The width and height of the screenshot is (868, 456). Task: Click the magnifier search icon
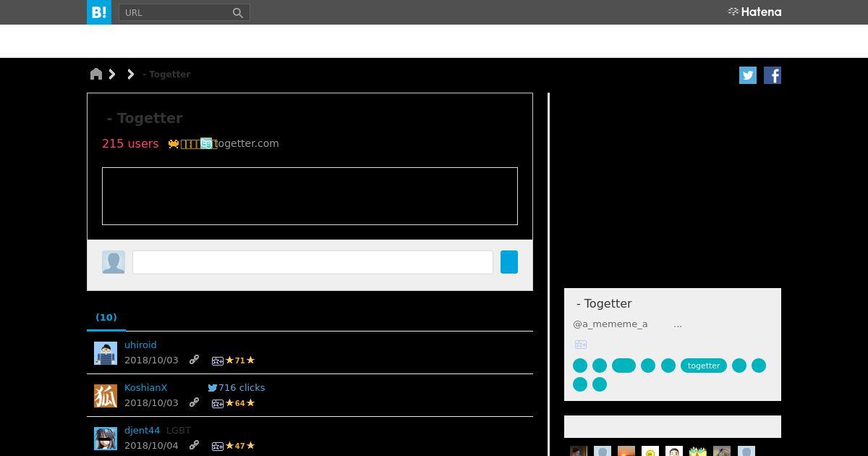[x=238, y=12]
